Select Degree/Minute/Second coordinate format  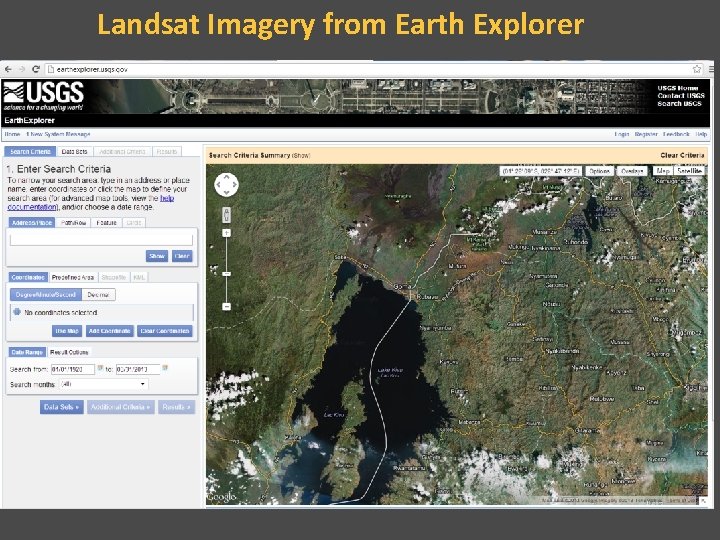(45, 295)
